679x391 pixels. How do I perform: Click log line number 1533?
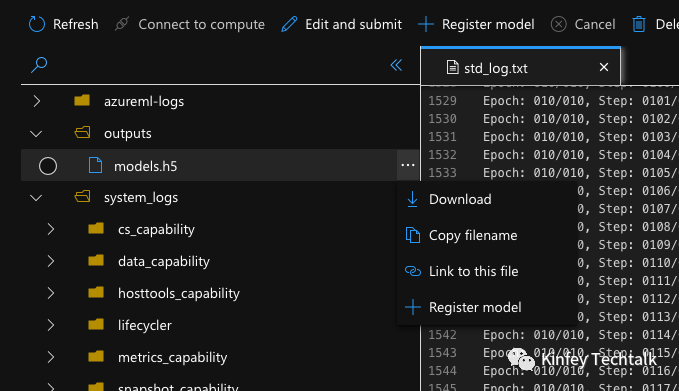pos(443,173)
